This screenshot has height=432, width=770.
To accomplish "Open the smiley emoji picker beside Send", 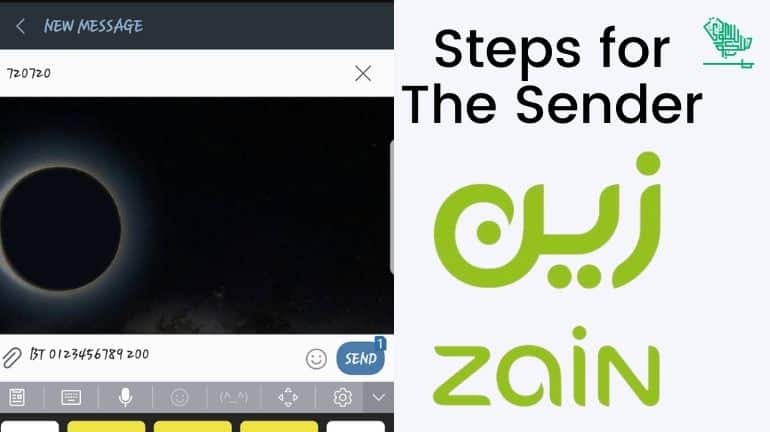I will [316, 359].
